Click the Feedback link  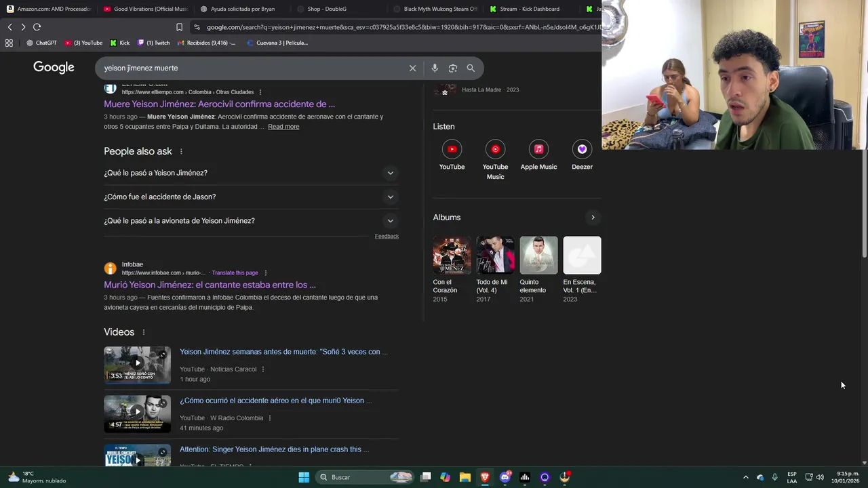[387, 236]
